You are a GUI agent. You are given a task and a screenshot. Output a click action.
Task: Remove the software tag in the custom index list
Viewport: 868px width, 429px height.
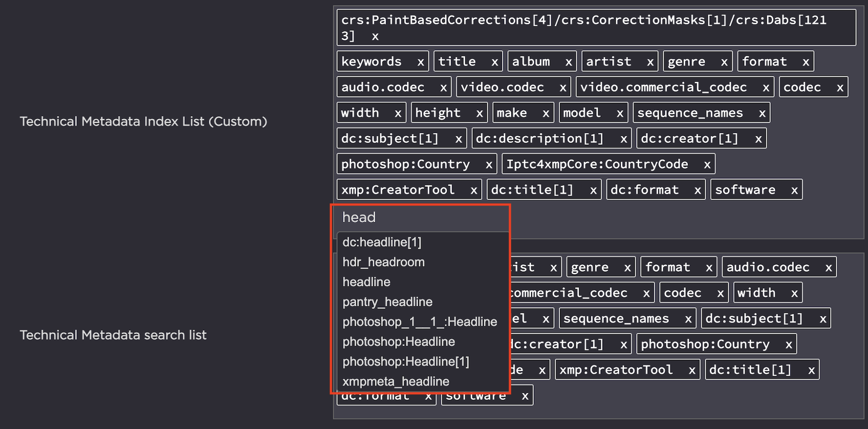pos(794,191)
